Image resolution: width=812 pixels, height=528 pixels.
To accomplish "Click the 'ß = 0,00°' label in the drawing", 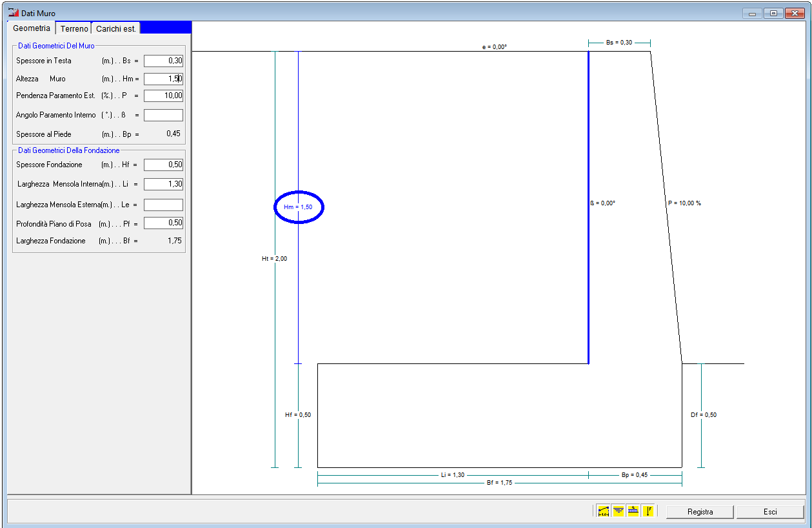I will tap(603, 203).
